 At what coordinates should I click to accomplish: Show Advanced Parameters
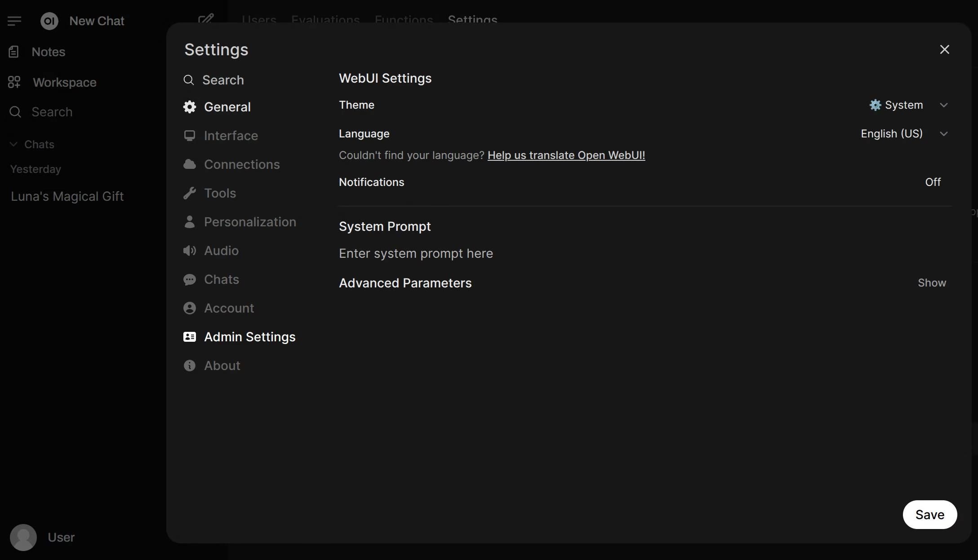point(932,283)
